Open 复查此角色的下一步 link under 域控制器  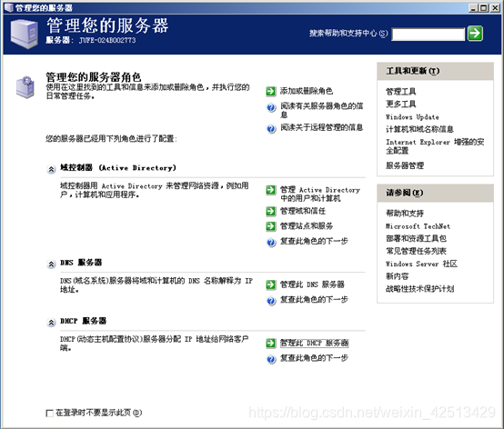coord(314,241)
